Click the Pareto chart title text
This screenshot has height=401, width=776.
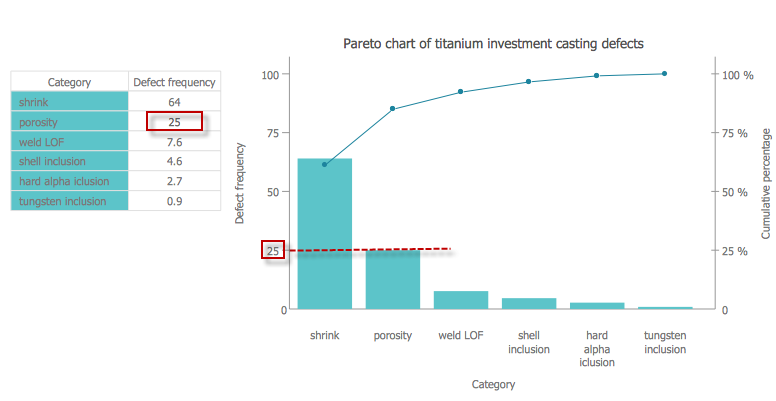click(x=493, y=43)
